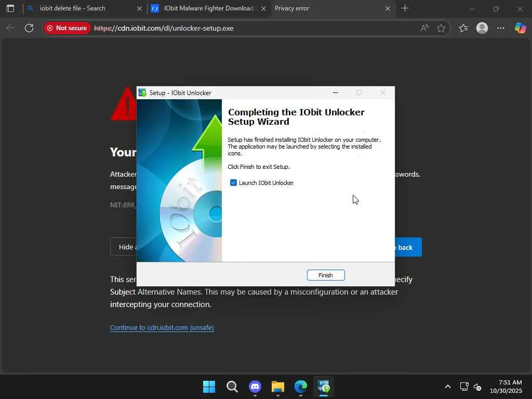Open the tab actions menu icon

tap(10, 8)
